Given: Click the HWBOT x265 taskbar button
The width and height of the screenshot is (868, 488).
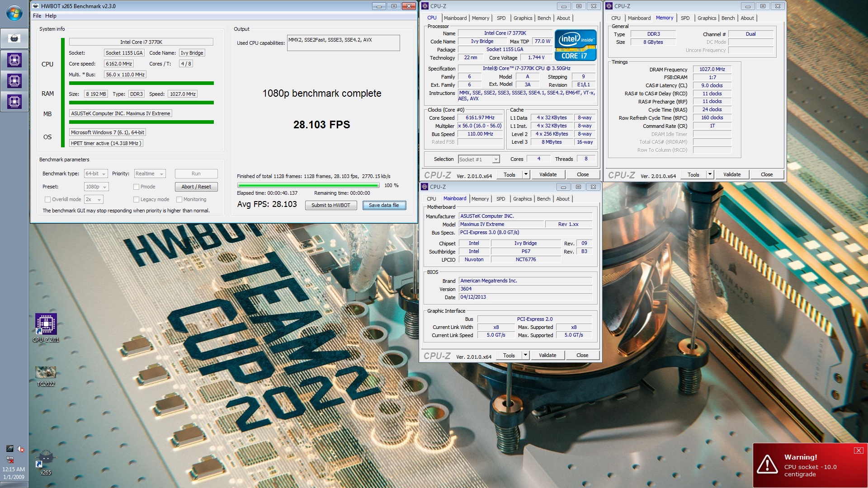Looking at the screenshot, I should 14,38.
